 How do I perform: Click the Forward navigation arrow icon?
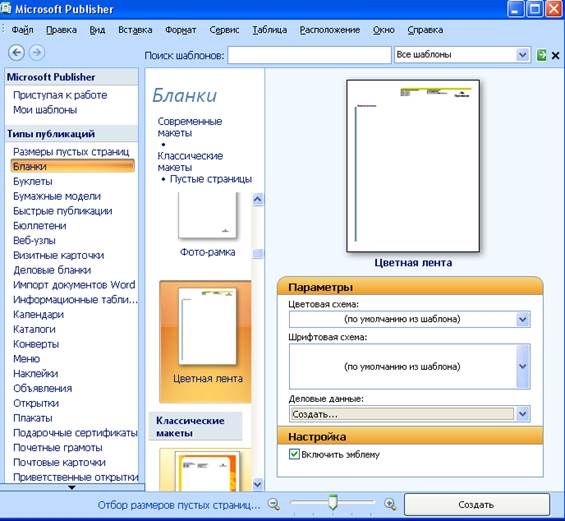tap(37, 53)
